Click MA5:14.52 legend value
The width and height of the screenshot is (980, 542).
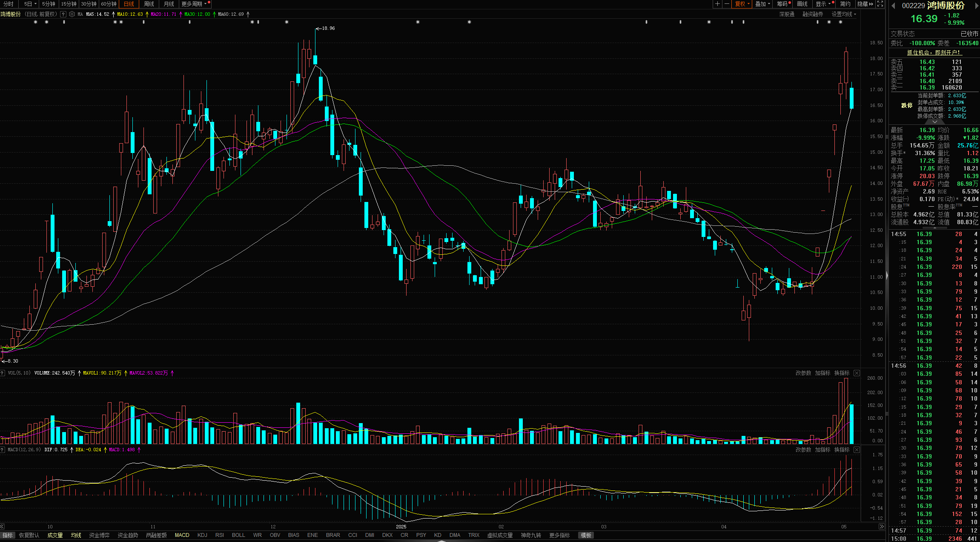tap(97, 14)
